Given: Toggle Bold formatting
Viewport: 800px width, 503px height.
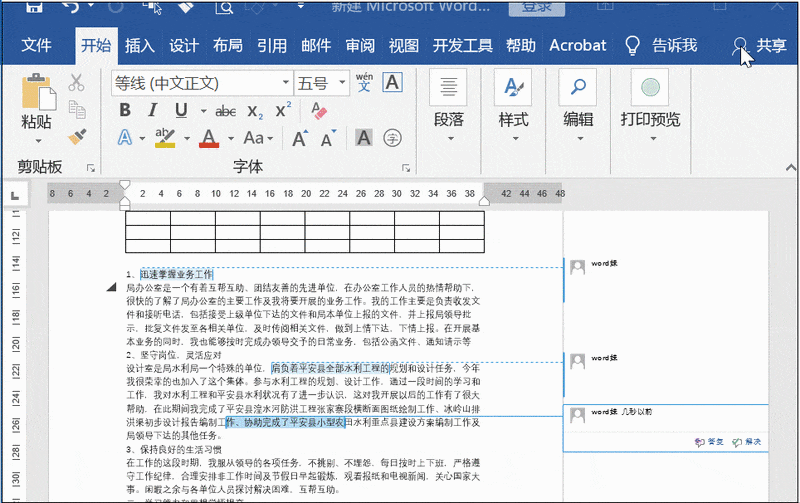Looking at the screenshot, I should pos(125,111).
